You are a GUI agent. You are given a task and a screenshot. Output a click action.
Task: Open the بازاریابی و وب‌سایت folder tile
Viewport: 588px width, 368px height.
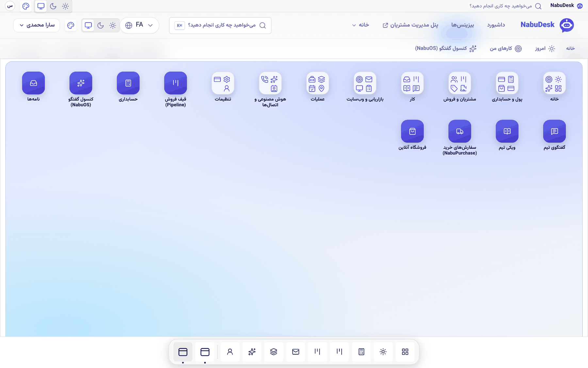[365, 83]
